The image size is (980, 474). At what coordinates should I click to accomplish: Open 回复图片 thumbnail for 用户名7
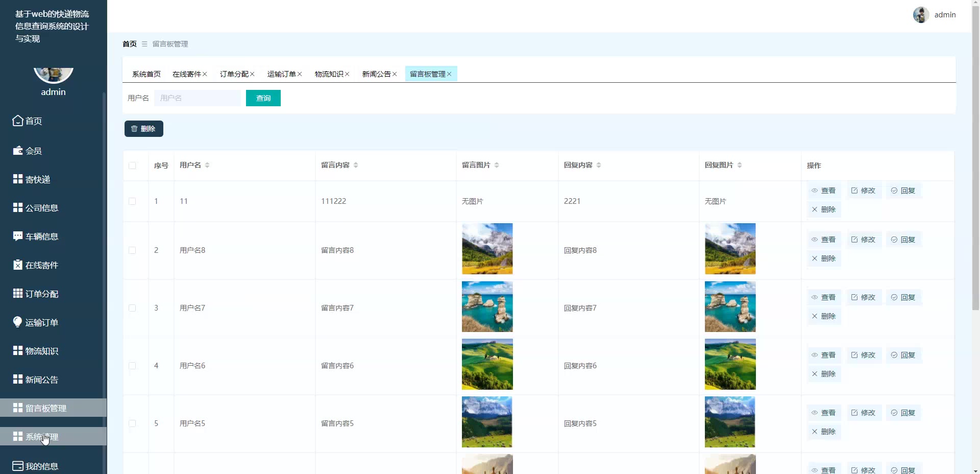[730, 306]
